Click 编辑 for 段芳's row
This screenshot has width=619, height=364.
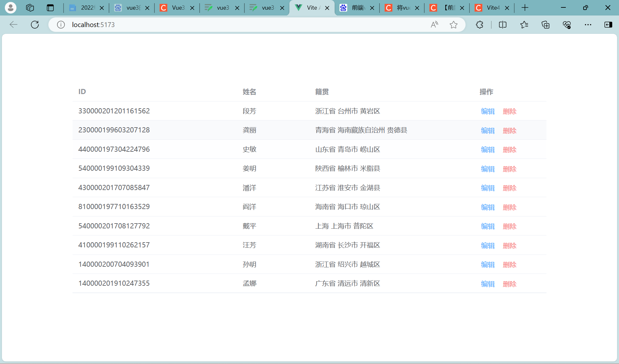point(487,111)
